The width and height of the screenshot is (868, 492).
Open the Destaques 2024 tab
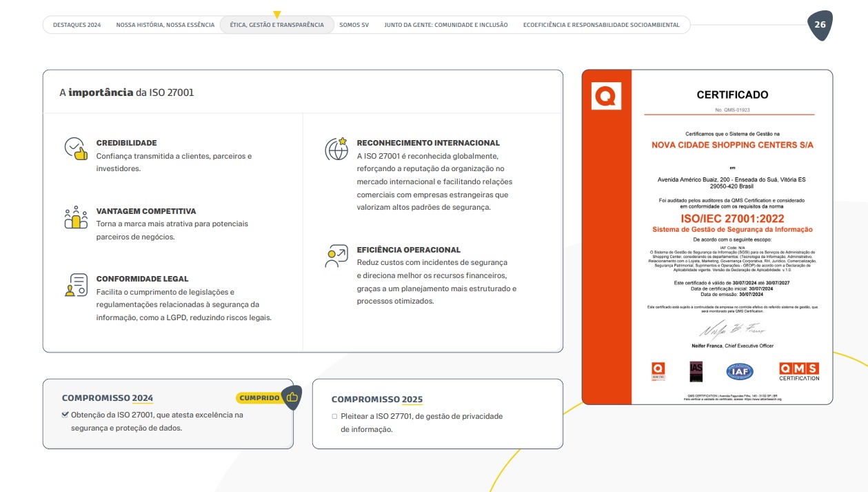(x=77, y=25)
